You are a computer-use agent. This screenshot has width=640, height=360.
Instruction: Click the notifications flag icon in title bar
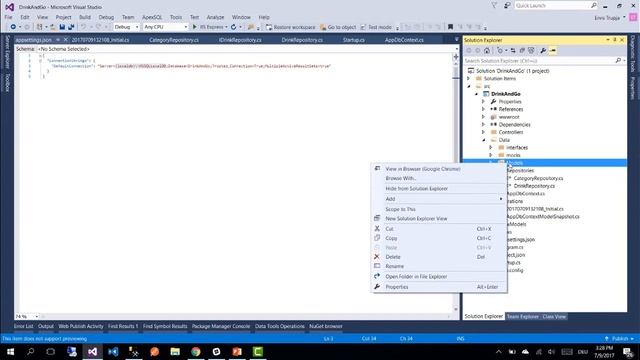coord(494,6)
